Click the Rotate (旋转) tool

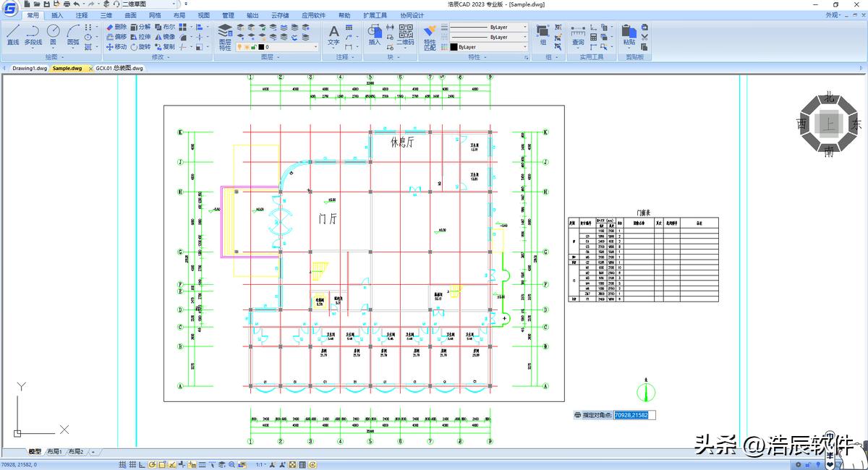(x=140, y=47)
